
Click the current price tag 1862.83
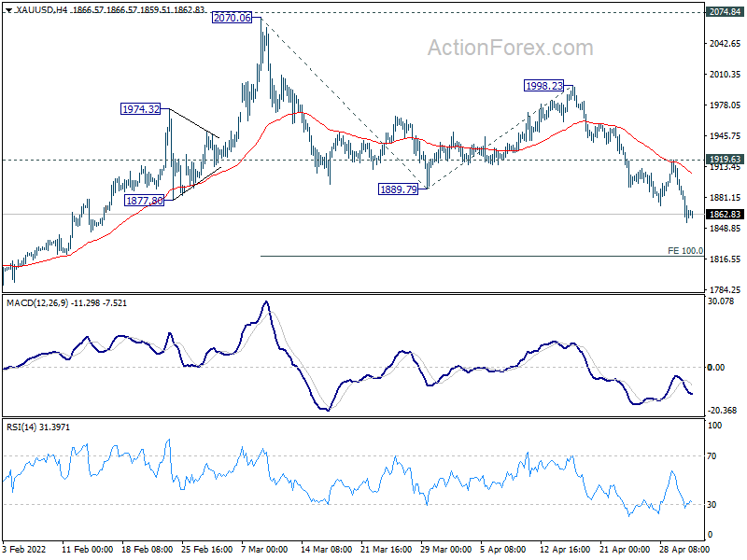[x=725, y=215]
